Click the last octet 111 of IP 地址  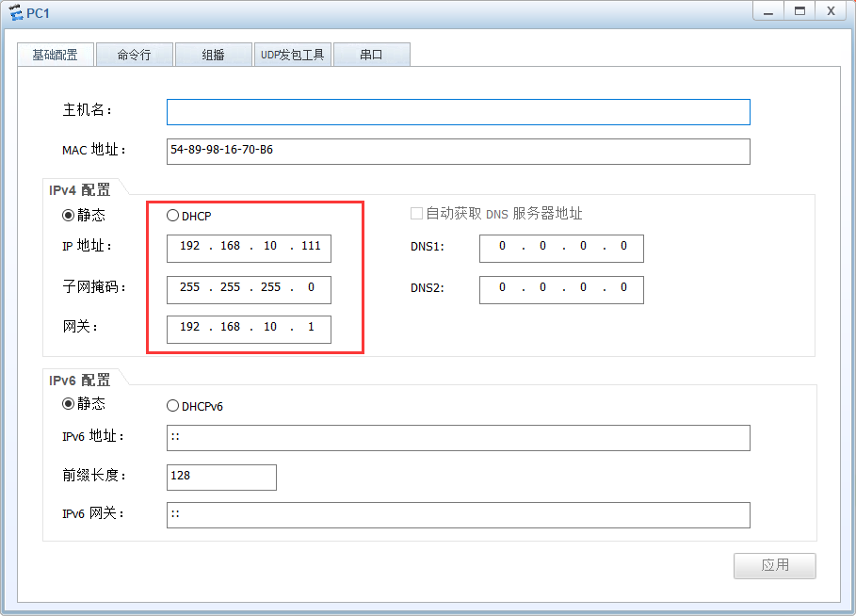coord(311,246)
